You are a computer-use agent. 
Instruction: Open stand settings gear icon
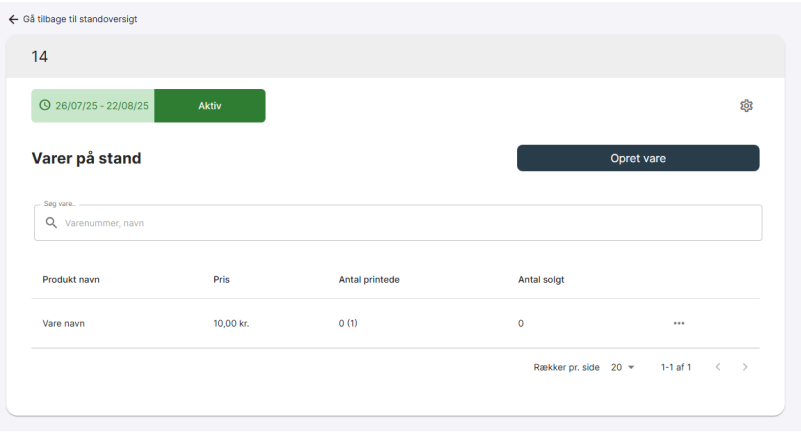[x=746, y=106]
